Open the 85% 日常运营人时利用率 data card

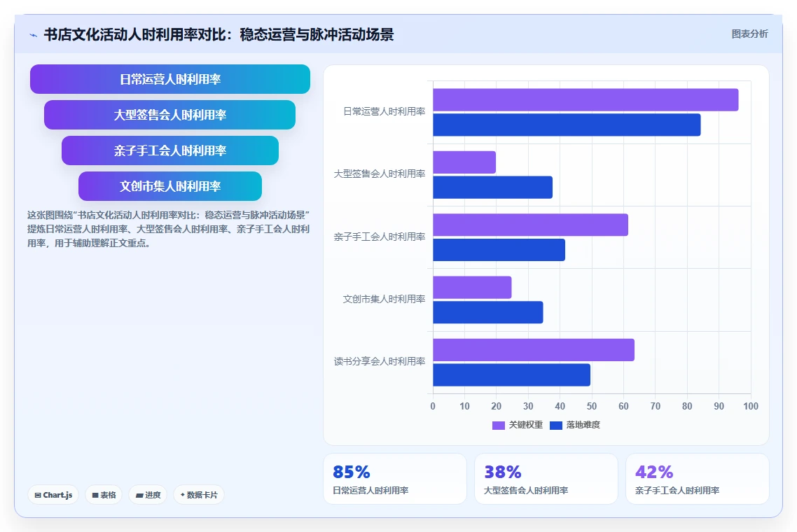(x=395, y=479)
